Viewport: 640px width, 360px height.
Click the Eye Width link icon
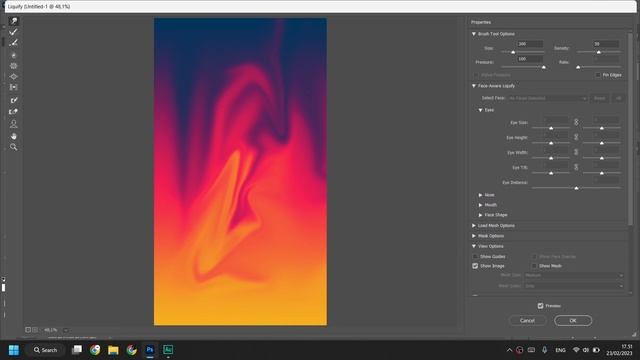[x=576, y=152]
